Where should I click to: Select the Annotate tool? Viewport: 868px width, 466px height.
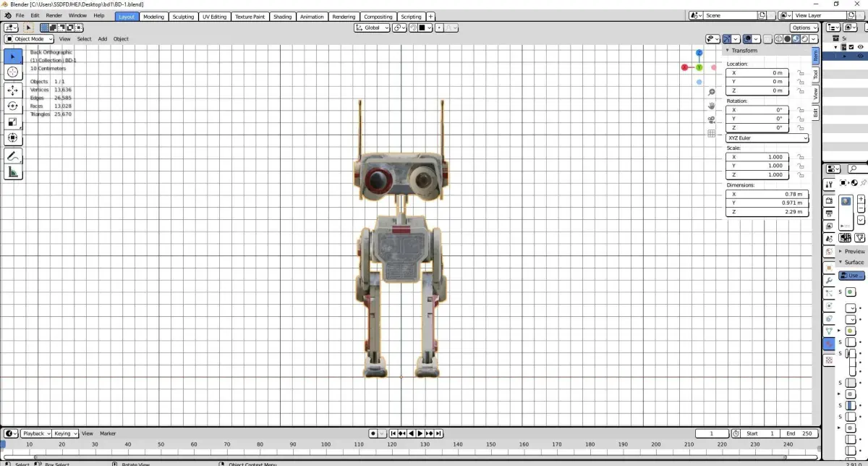(x=13, y=156)
